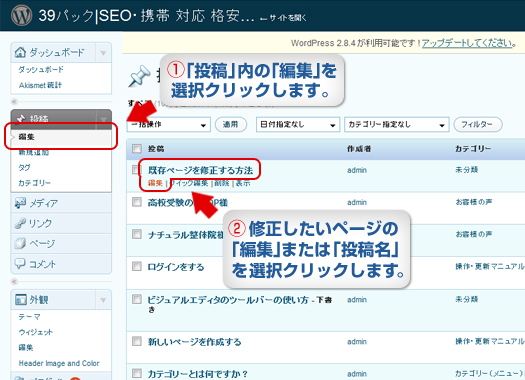
Task: Click the pushpin posts page icon
Action: (139, 76)
